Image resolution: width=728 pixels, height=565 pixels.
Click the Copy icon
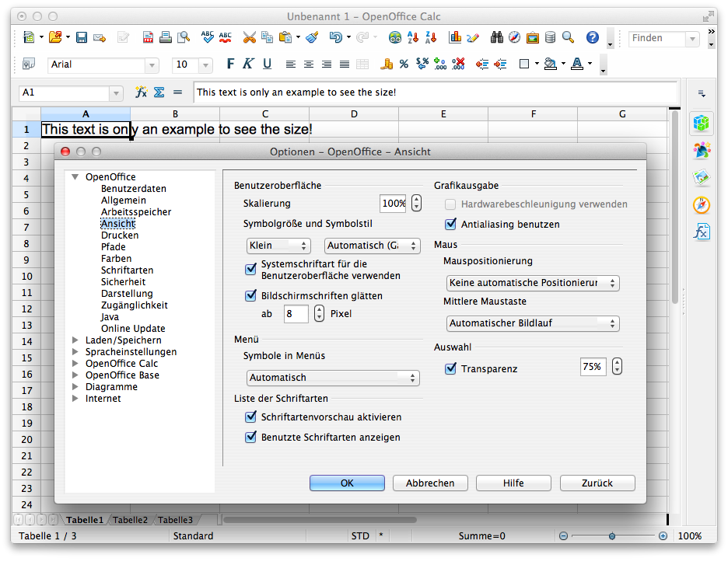267,37
